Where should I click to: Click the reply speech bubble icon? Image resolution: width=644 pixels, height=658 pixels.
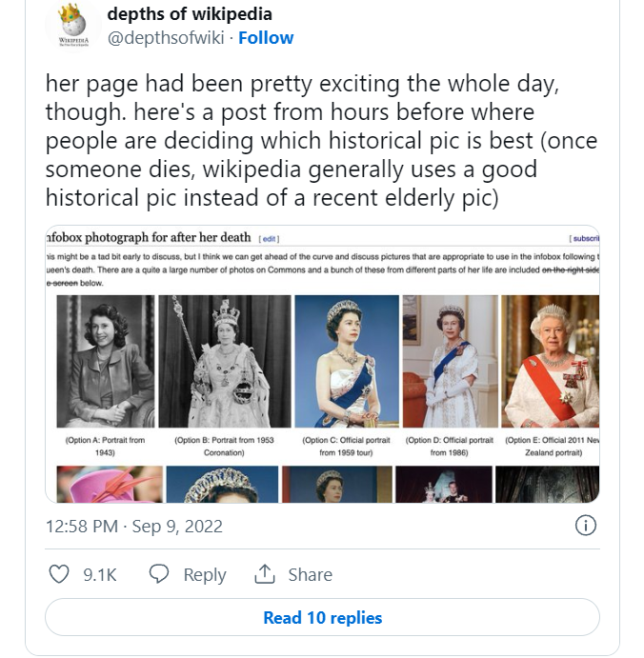pos(159,573)
